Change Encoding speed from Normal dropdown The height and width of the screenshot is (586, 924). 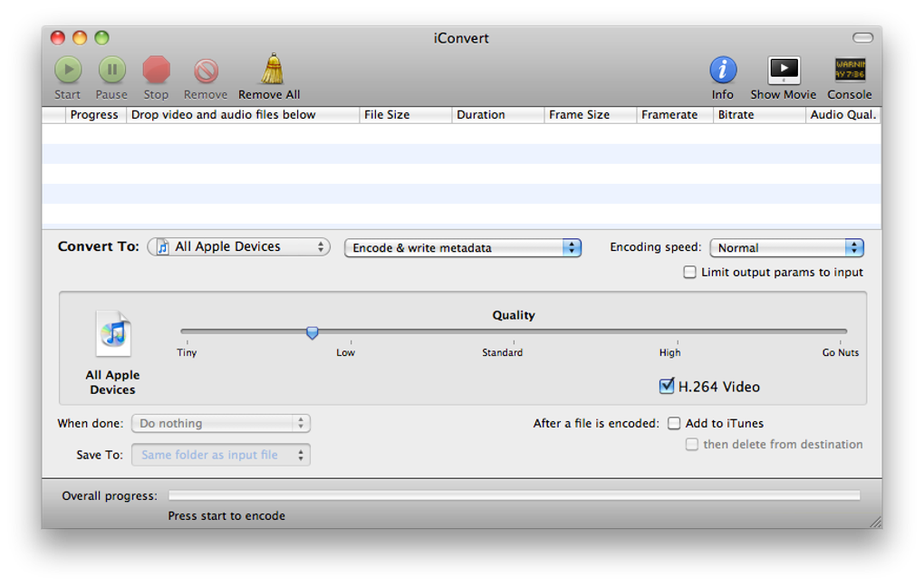(785, 246)
